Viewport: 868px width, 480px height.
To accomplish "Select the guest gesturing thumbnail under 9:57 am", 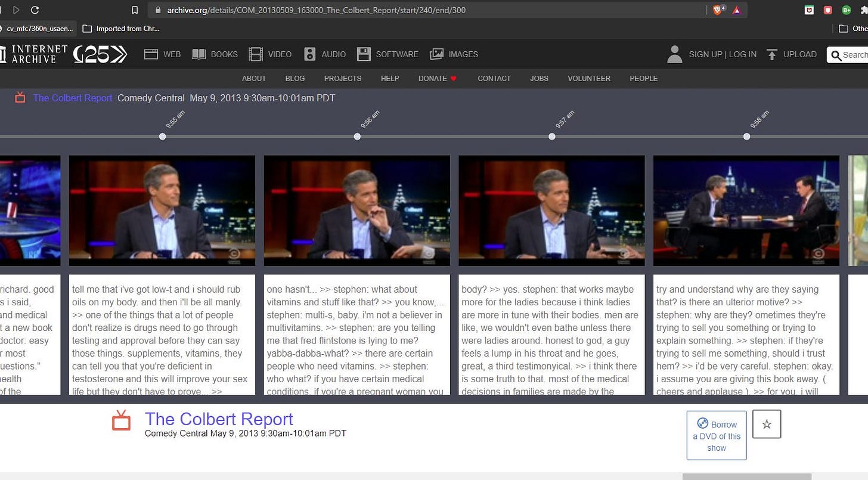I will (551, 210).
